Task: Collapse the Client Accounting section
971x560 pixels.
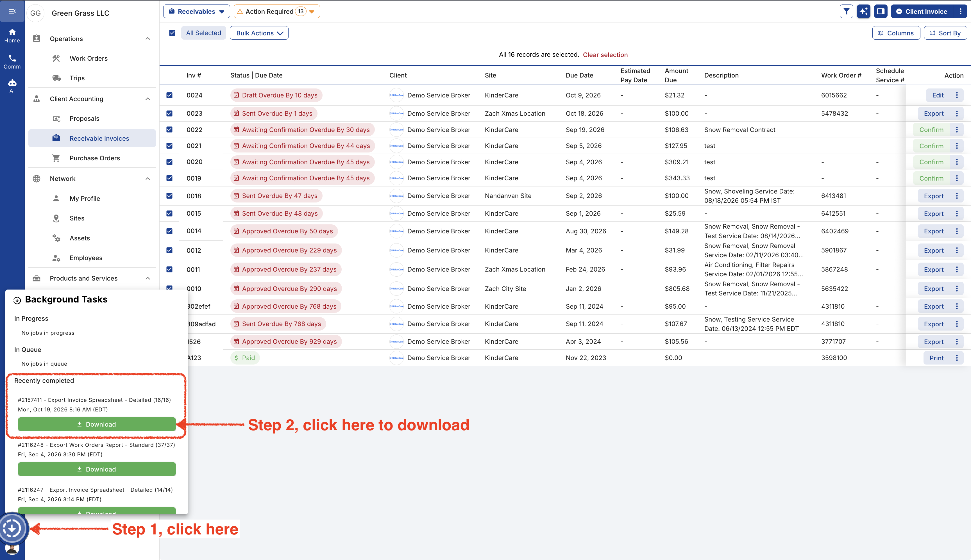Action: point(148,99)
